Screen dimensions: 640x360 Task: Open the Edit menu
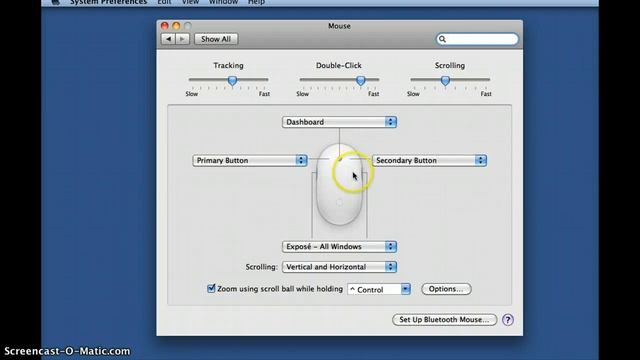click(164, 2)
